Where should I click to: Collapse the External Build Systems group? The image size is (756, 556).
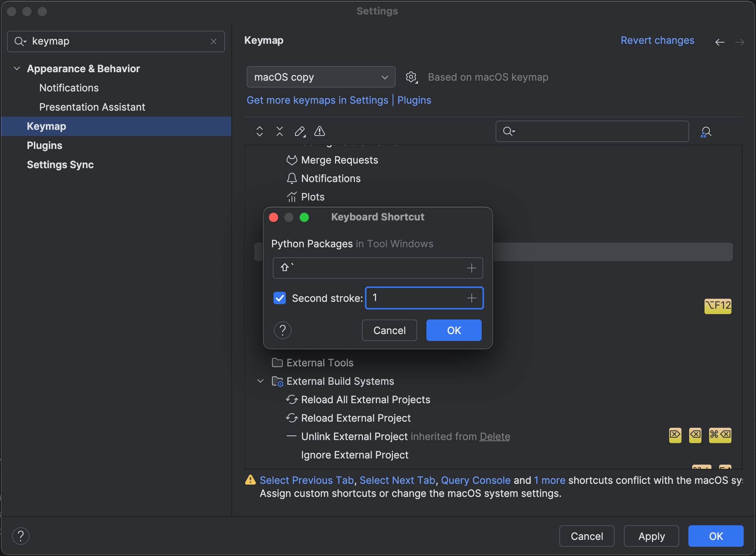(260, 381)
